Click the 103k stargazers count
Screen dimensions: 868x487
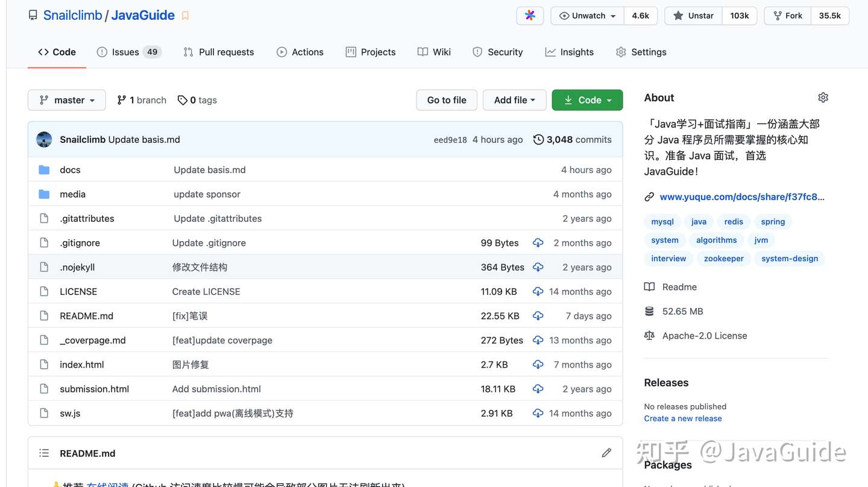[x=739, y=16]
